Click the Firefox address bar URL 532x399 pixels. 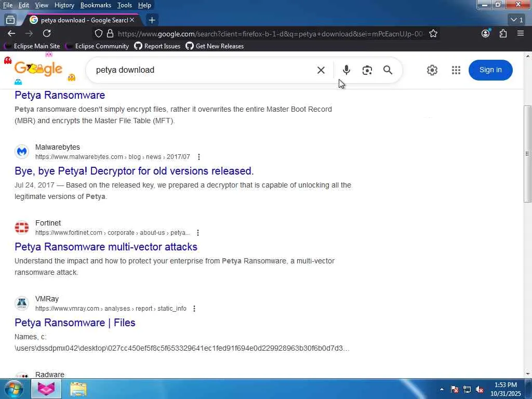click(270, 34)
